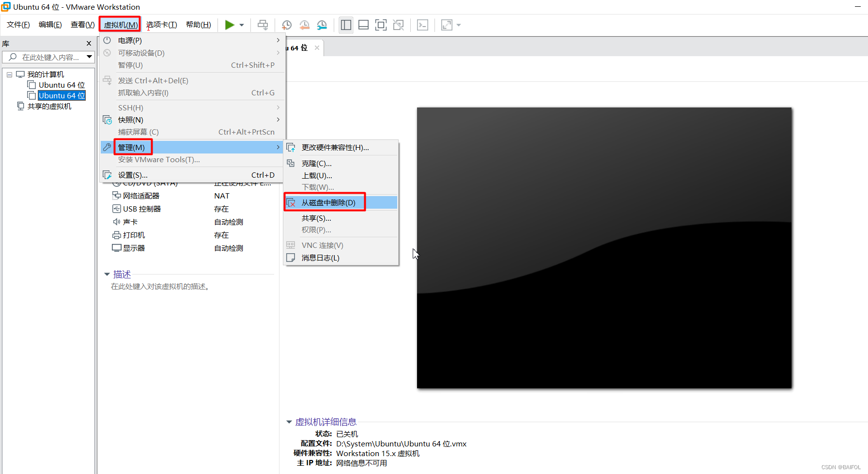
Task: Click the Workstation 15.x 虚拟机 compatibility value
Action: click(x=378, y=453)
